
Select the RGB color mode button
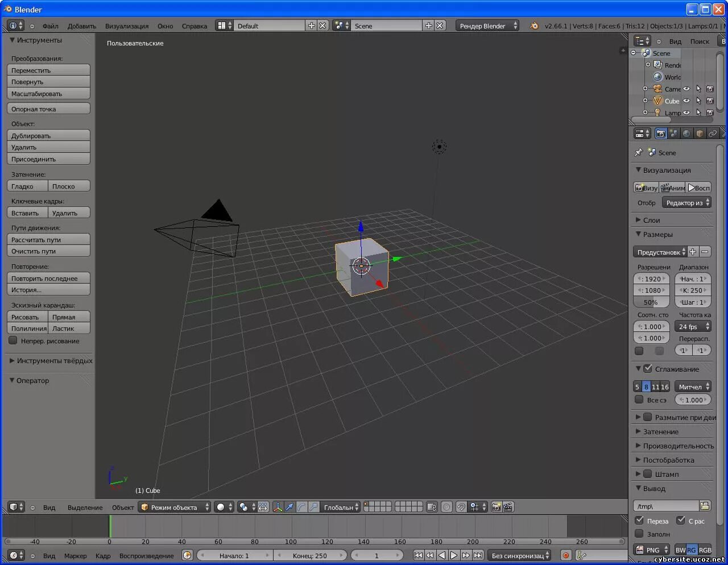click(x=705, y=550)
